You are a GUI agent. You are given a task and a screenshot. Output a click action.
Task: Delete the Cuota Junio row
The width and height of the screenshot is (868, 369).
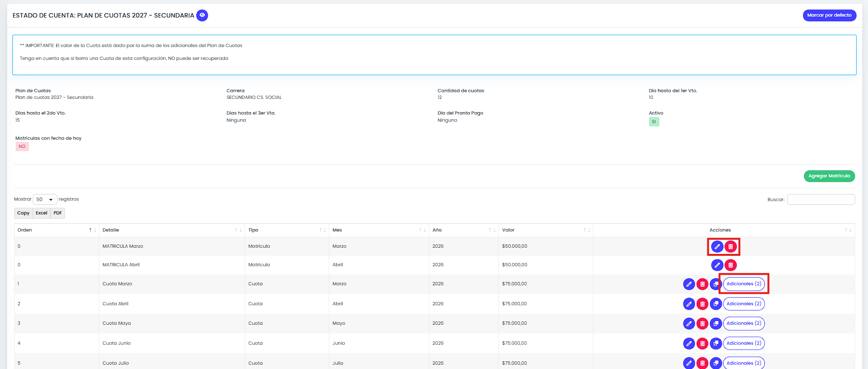pos(702,343)
